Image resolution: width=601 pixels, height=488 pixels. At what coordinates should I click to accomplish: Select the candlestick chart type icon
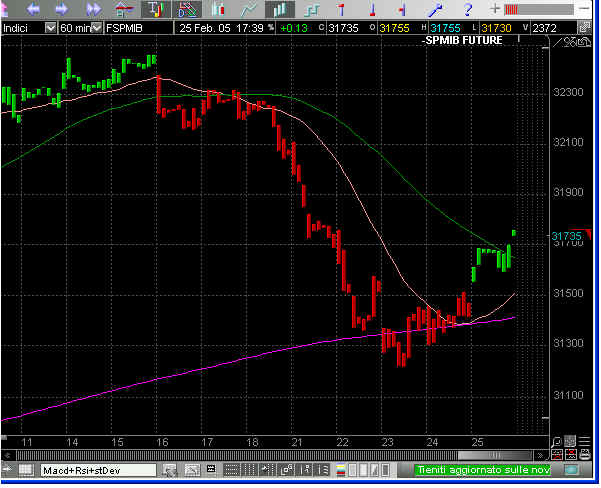[x=217, y=9]
